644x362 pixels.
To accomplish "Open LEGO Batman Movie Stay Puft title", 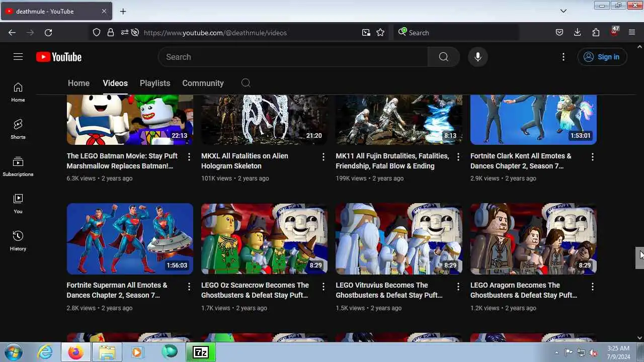I will (x=122, y=161).
